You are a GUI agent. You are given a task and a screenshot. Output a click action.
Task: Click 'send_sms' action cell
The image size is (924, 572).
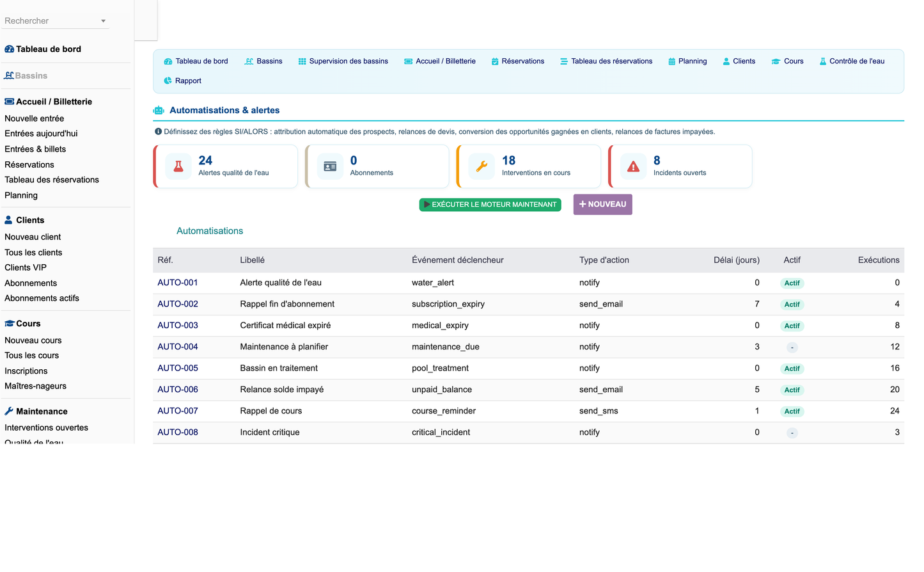coord(599,411)
